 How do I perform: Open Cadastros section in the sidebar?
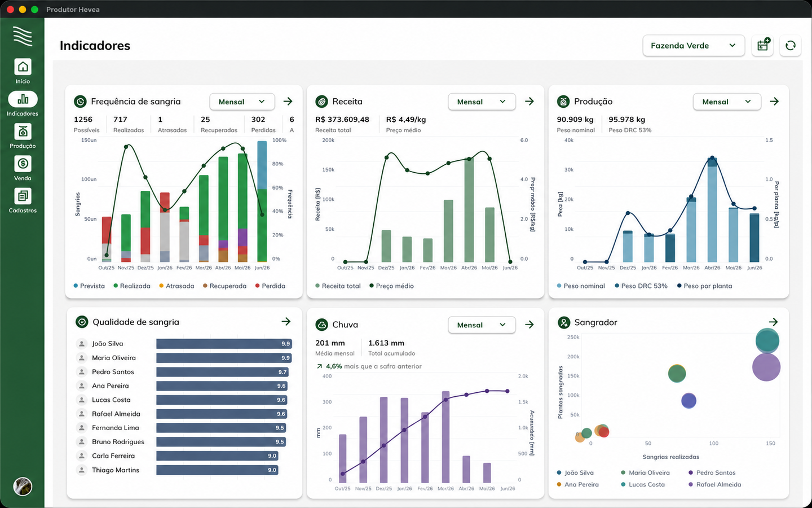tap(23, 200)
